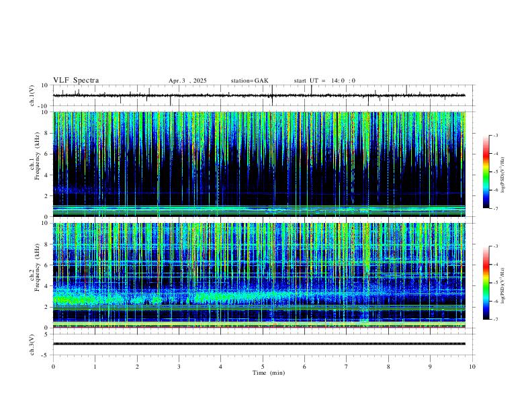The height and width of the screenshot is (411, 532).
Task: Click time-axis tick label "8"
Action: (x=388, y=367)
